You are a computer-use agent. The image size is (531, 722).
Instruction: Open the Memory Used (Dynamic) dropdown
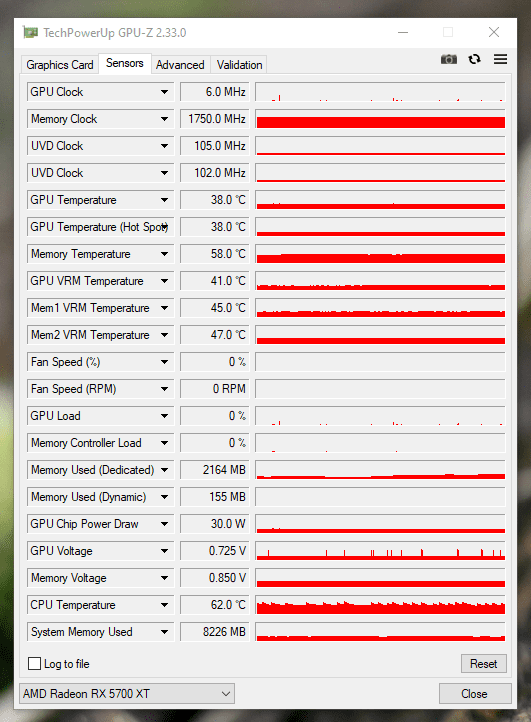click(164, 497)
